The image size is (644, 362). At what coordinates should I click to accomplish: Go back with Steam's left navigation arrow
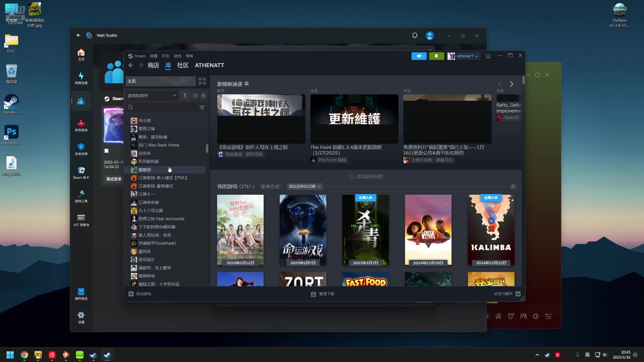click(131, 65)
